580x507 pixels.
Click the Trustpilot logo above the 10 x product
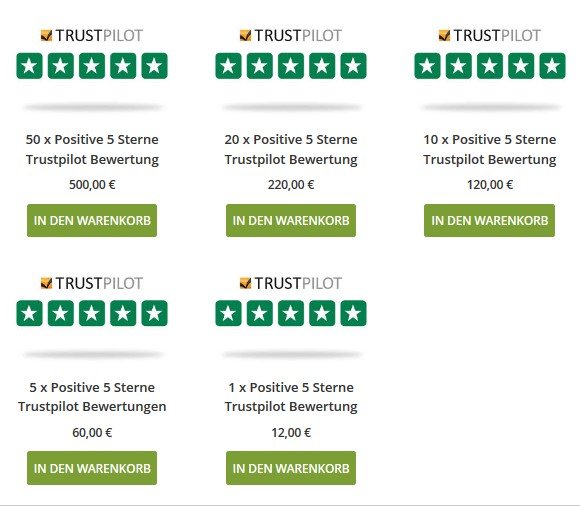[x=490, y=36]
